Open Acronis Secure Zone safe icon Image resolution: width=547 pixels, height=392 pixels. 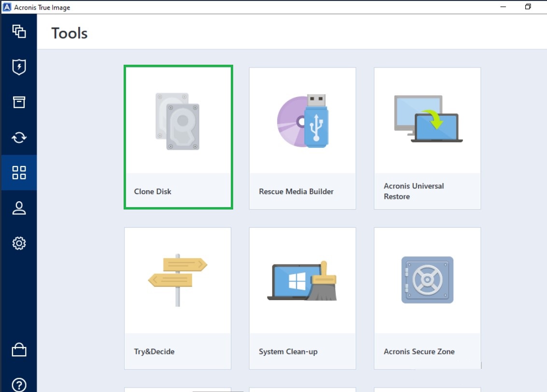427,280
